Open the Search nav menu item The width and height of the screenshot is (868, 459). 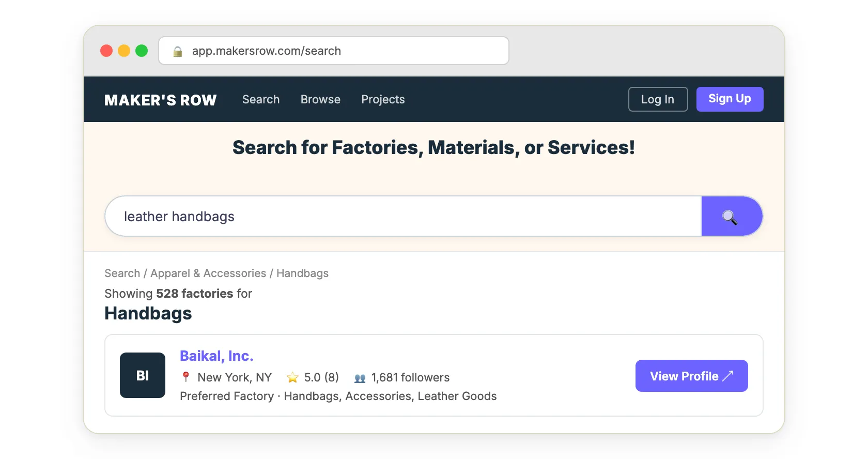point(261,99)
